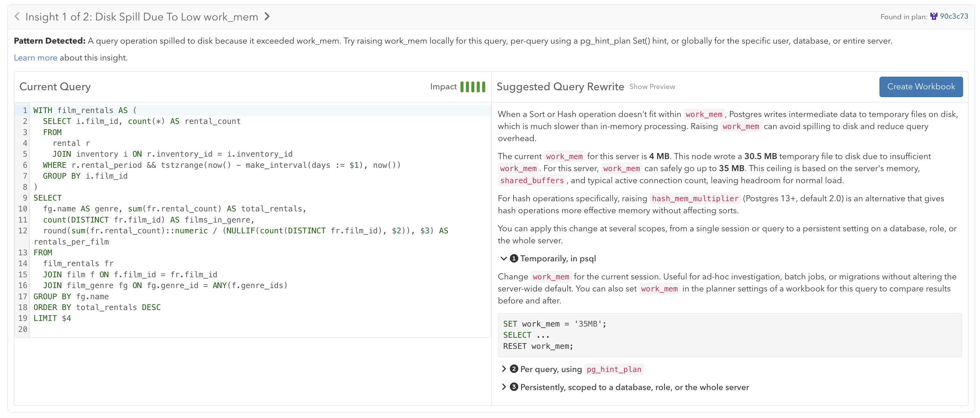Click the plan castle icon beside 90c3c73
Image resolution: width=980 pixels, height=418 pixels.
coord(934,16)
